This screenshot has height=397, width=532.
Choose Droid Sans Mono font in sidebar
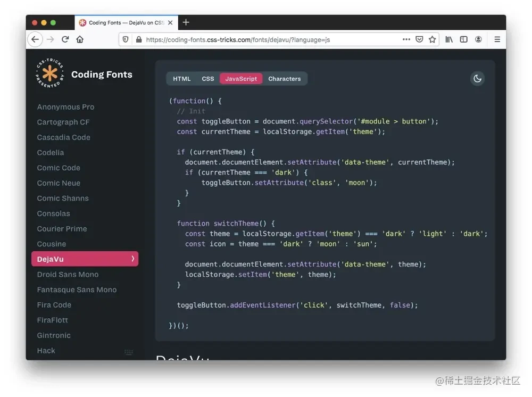pos(68,275)
